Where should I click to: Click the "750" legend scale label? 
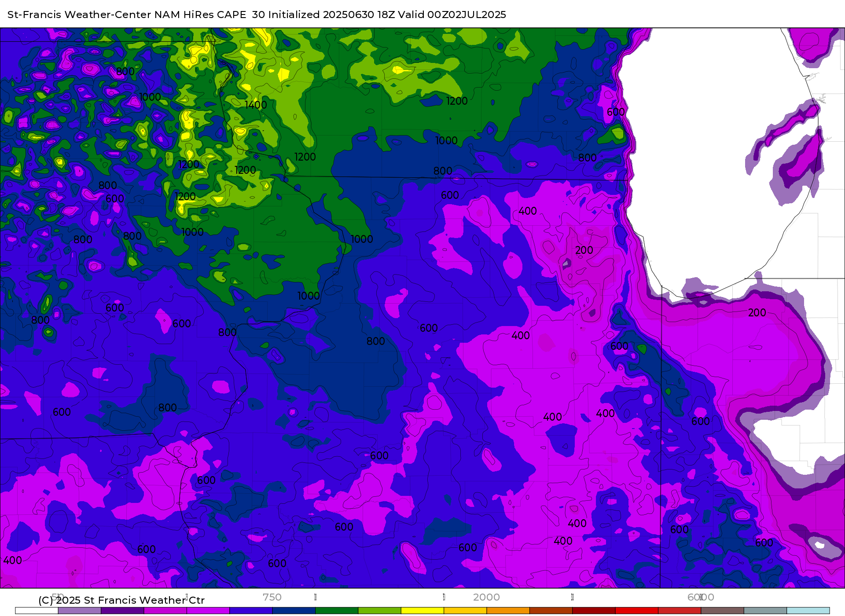[x=272, y=597]
